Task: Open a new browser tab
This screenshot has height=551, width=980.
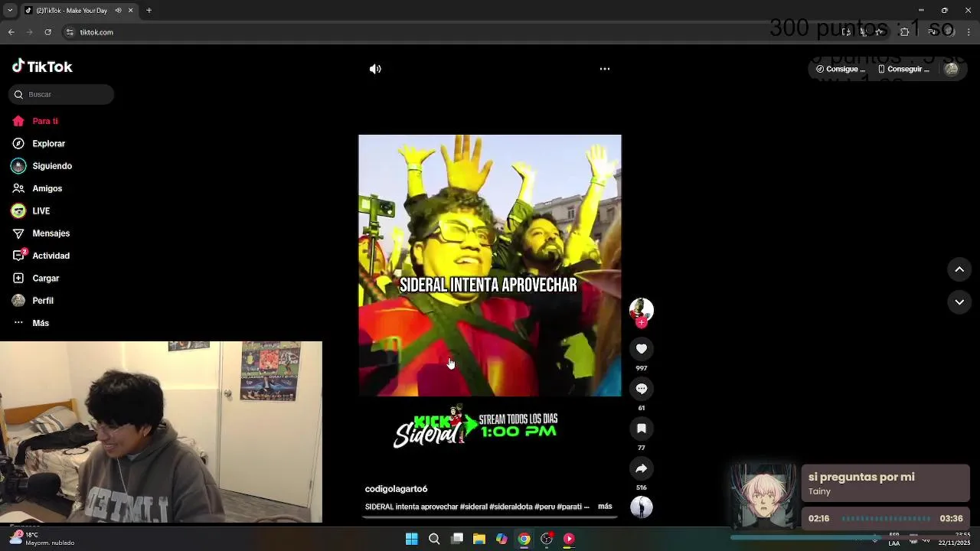Action: point(149,11)
